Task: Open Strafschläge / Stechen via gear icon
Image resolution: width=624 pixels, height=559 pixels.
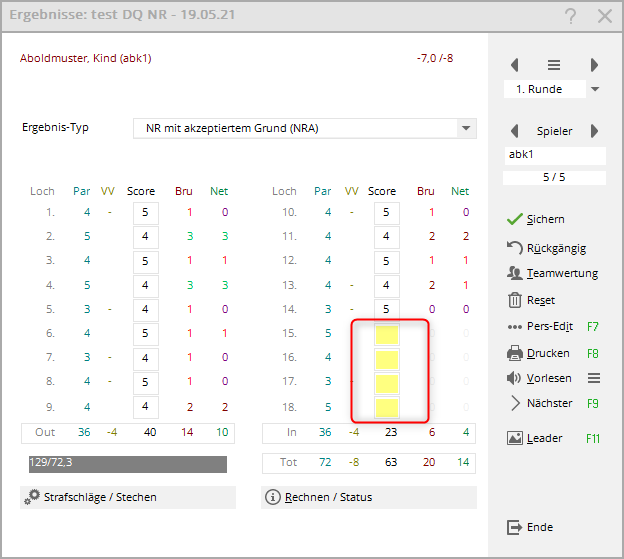Action: point(33,497)
